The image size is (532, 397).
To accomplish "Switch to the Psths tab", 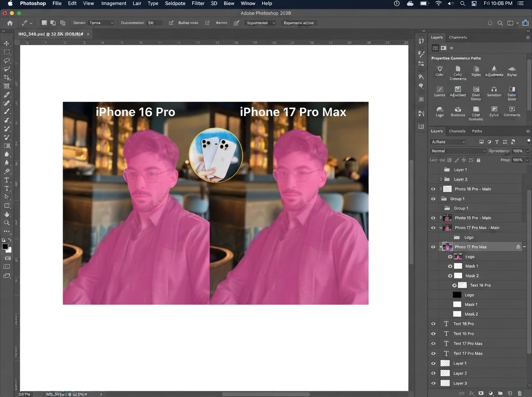I will [x=477, y=131].
